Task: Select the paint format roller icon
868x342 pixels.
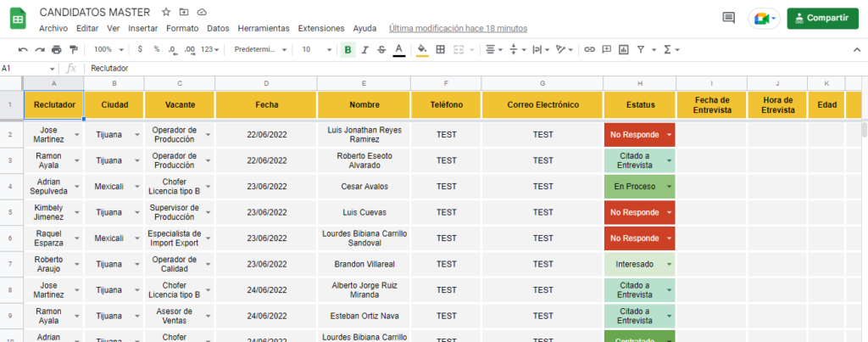Action: click(x=73, y=50)
